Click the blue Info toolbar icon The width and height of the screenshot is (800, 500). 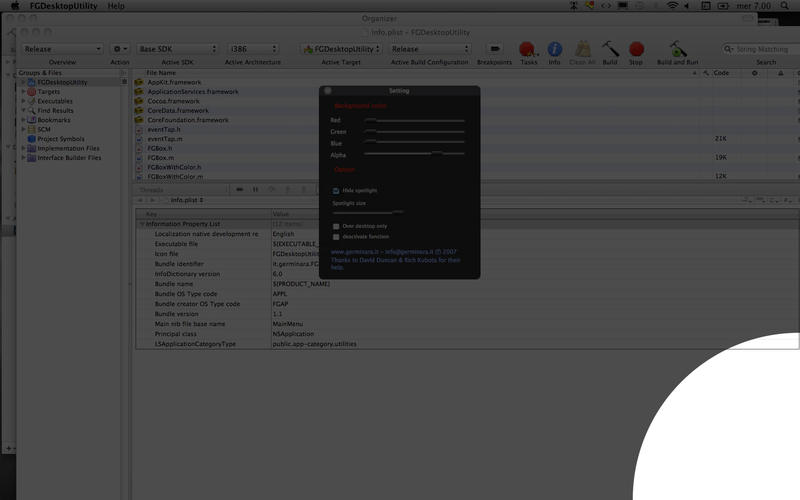555,49
